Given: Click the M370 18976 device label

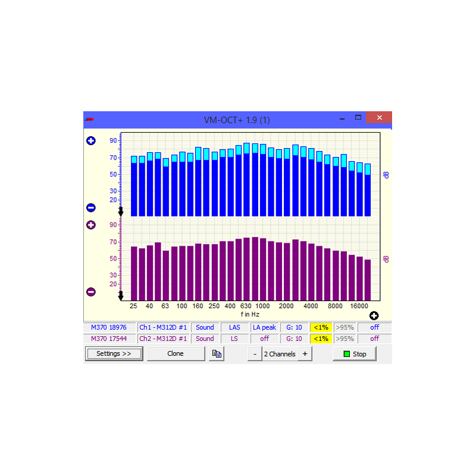Looking at the screenshot, I should point(108,327).
